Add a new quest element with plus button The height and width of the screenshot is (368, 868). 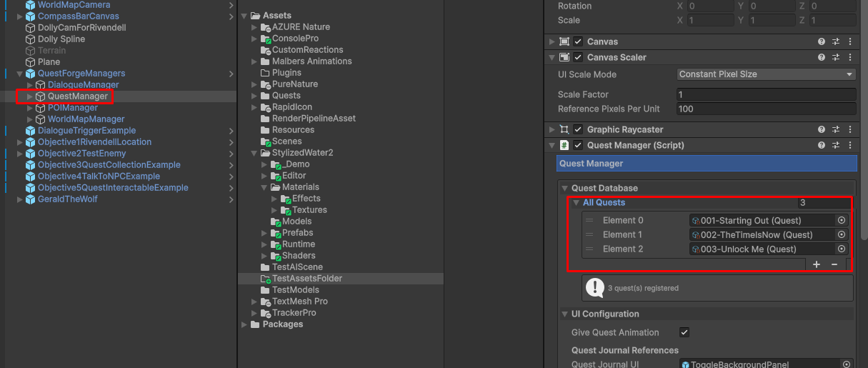pos(817,264)
